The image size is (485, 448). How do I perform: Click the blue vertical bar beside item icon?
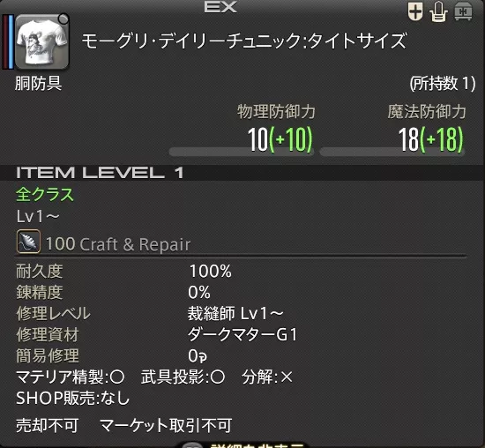pos(11,41)
